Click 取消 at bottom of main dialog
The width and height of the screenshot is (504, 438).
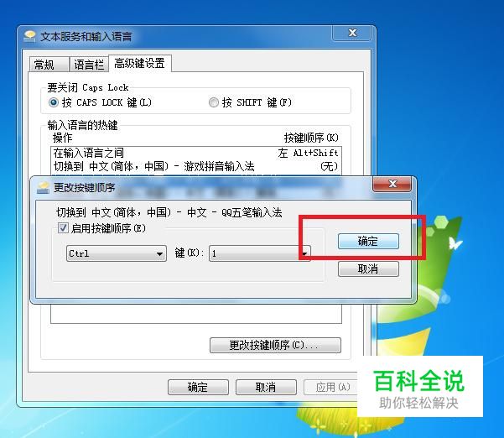point(266,387)
